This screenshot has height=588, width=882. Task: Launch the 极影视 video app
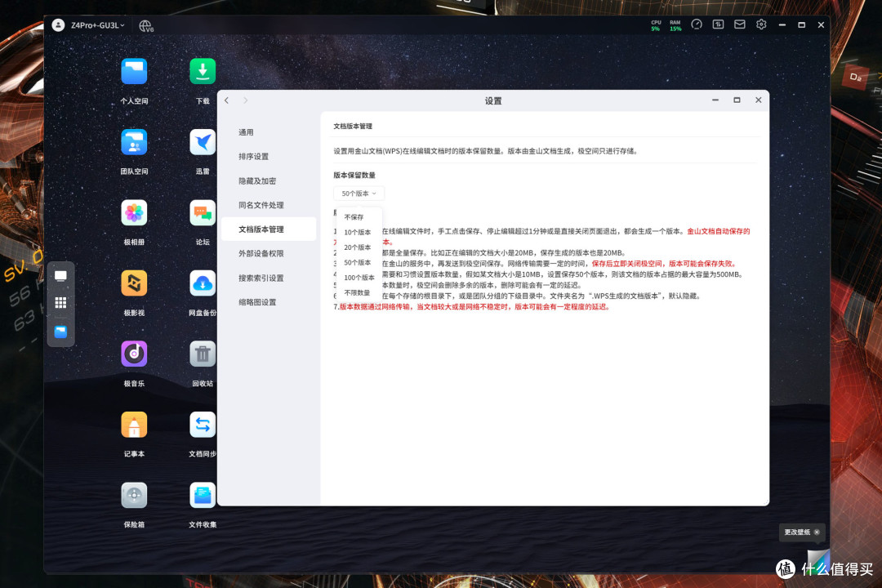point(134,283)
